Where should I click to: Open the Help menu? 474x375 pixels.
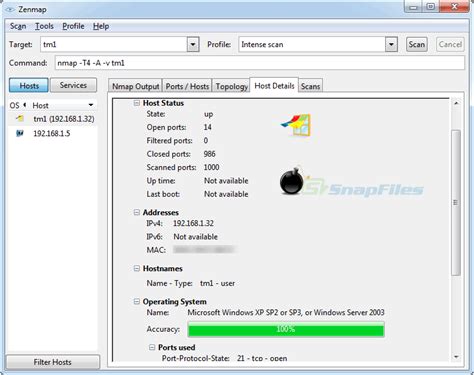pyautogui.click(x=101, y=26)
